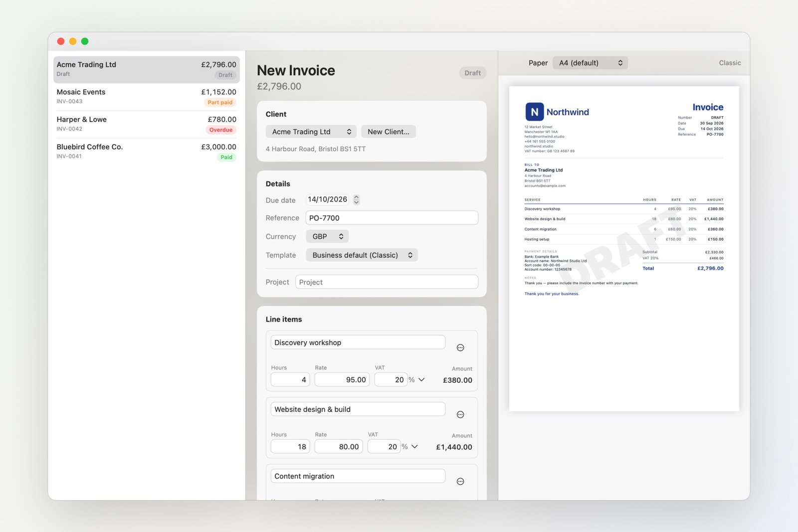Open options menu for Discovery workshop line
The width and height of the screenshot is (798, 532).
click(460, 348)
